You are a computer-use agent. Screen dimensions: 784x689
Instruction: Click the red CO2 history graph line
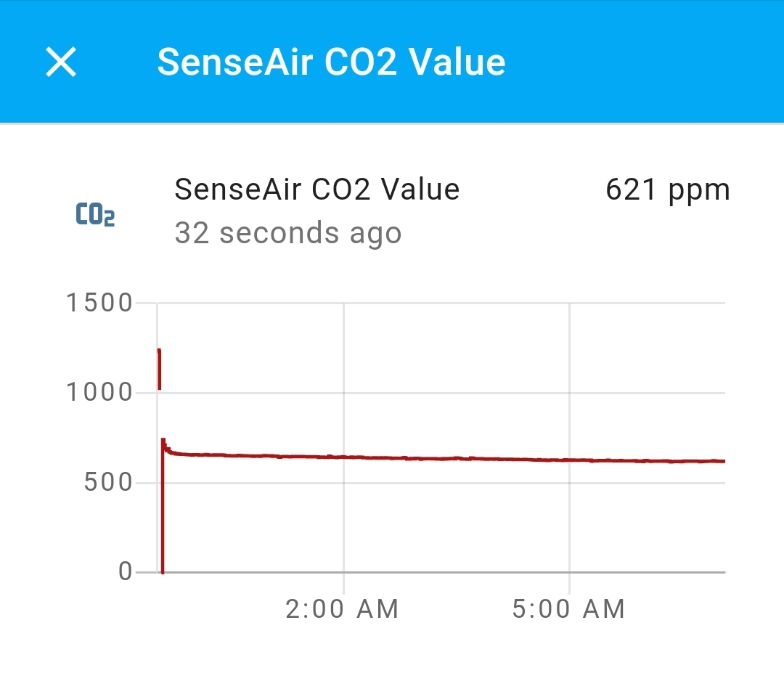tap(436, 457)
